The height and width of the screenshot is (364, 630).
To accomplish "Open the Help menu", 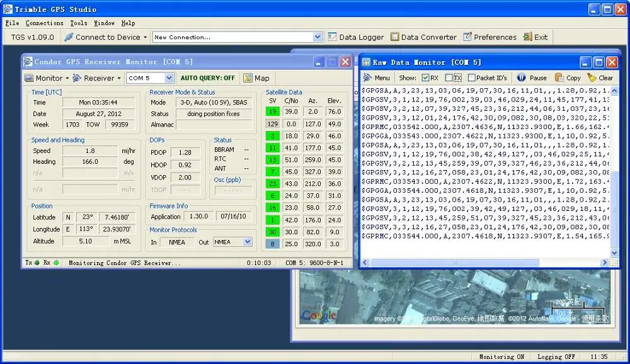I will (x=128, y=23).
